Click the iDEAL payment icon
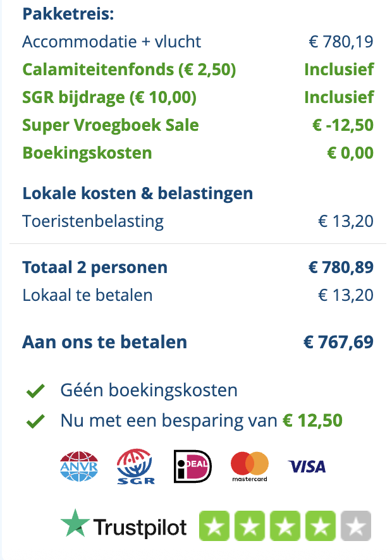This screenshot has height=560, width=392. coord(192,467)
